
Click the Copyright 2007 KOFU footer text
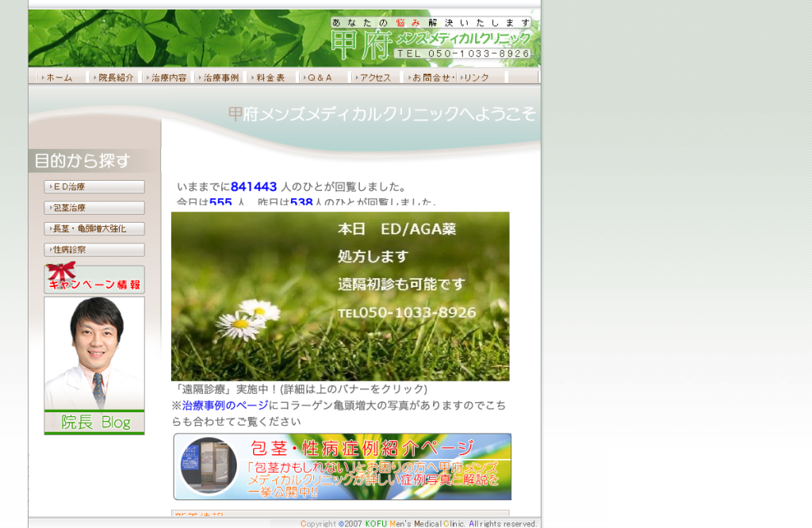[419, 523]
